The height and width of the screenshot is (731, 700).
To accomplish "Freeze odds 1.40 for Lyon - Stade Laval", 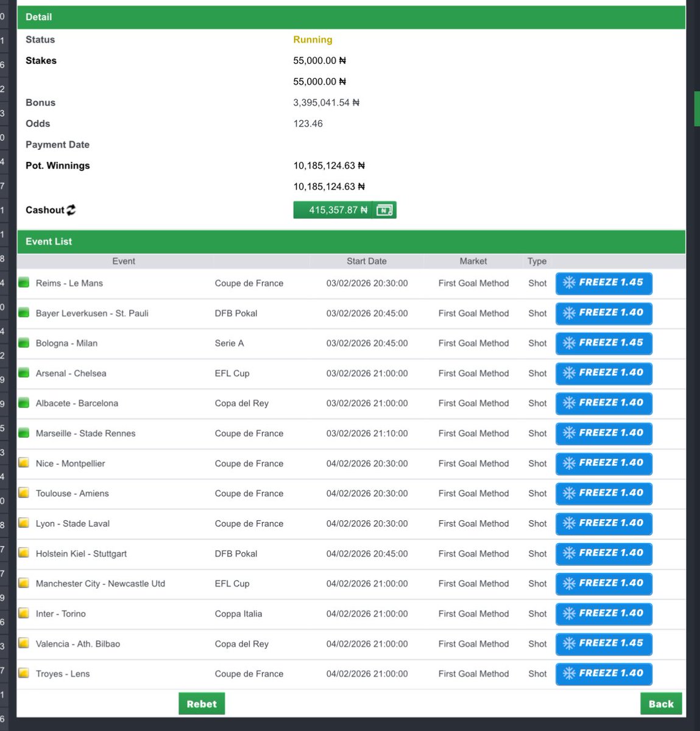I will point(604,524).
